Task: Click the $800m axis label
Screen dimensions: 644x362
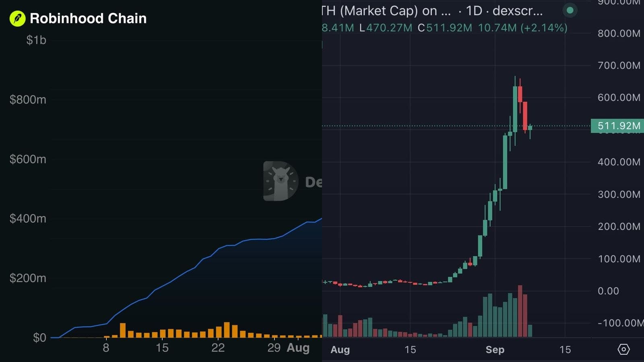Action: (x=28, y=100)
